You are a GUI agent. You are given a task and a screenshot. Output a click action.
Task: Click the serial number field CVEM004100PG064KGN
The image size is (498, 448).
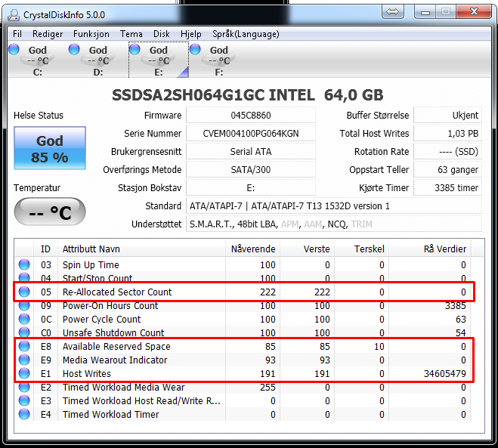tap(251, 133)
